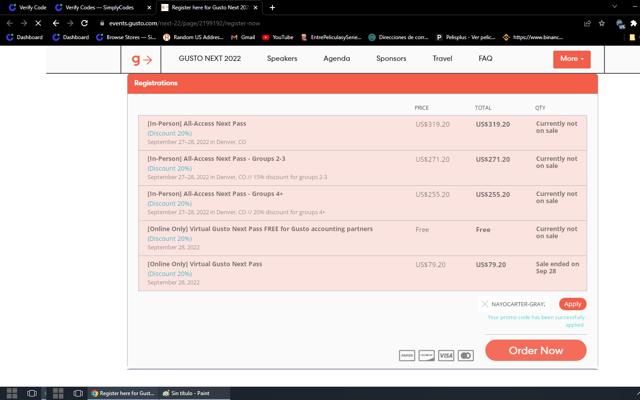Viewport: 640px width, 400px height.
Task: Open the FAQ page
Action: click(485, 58)
